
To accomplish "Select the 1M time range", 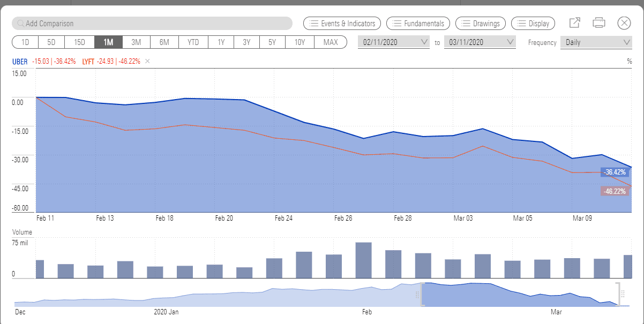I will pos(108,42).
